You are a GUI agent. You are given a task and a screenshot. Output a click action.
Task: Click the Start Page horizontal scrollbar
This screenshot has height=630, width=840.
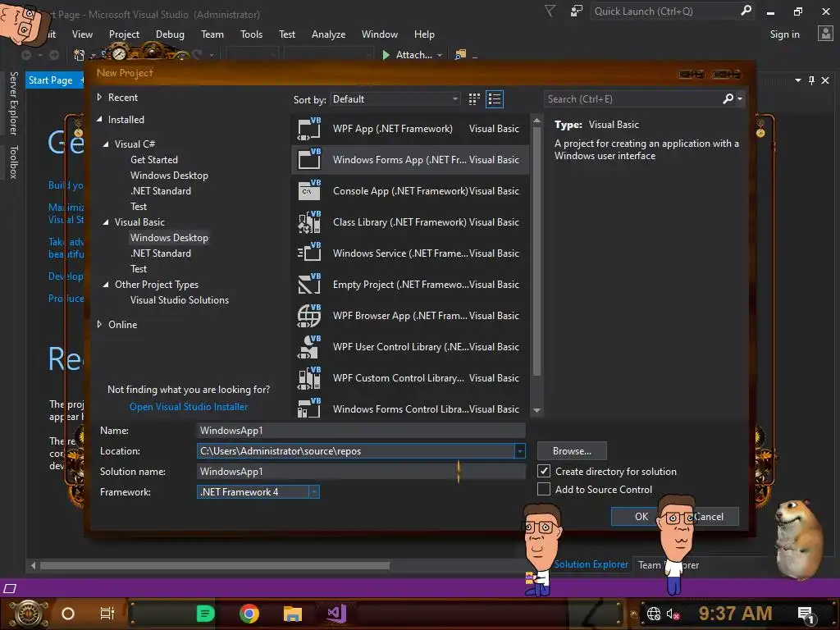215,565
